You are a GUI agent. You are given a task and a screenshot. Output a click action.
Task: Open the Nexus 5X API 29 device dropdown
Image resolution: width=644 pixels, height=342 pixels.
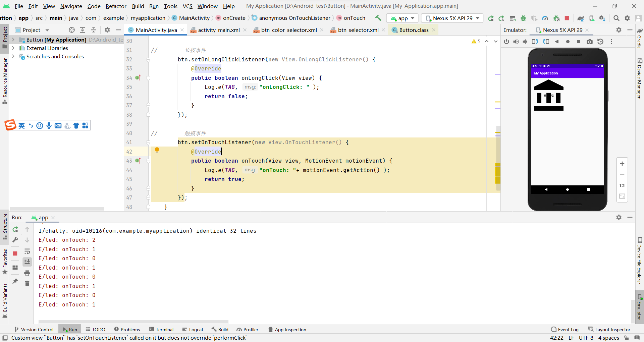452,18
